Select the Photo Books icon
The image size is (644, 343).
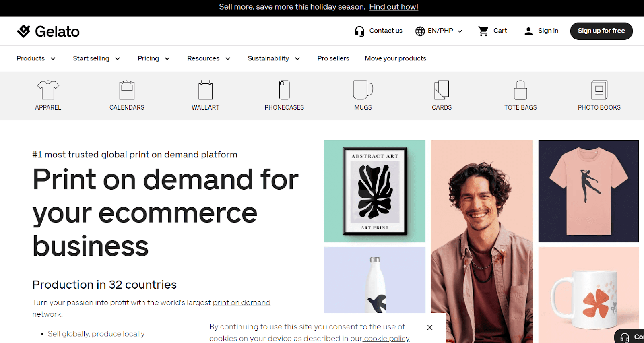[x=599, y=90]
